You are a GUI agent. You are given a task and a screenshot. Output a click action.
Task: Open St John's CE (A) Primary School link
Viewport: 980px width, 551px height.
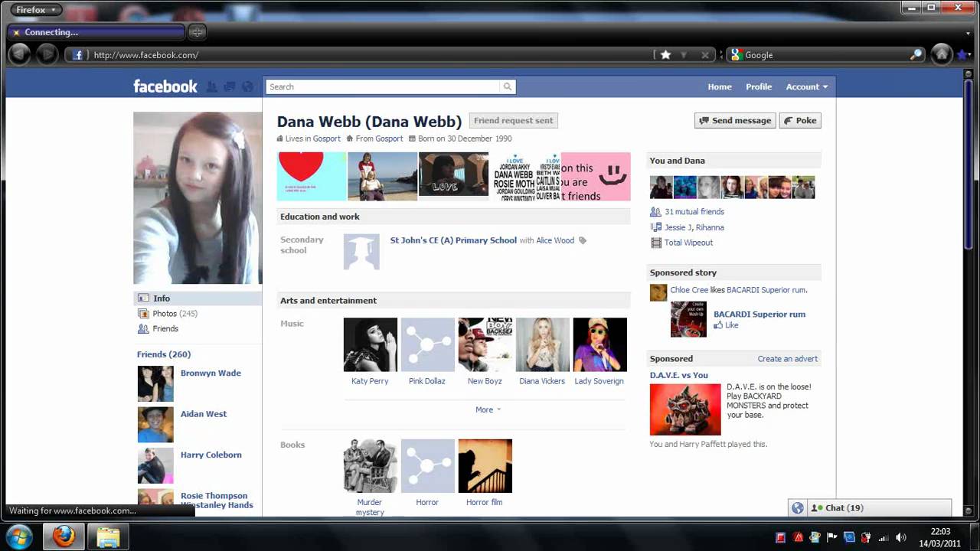click(x=453, y=240)
